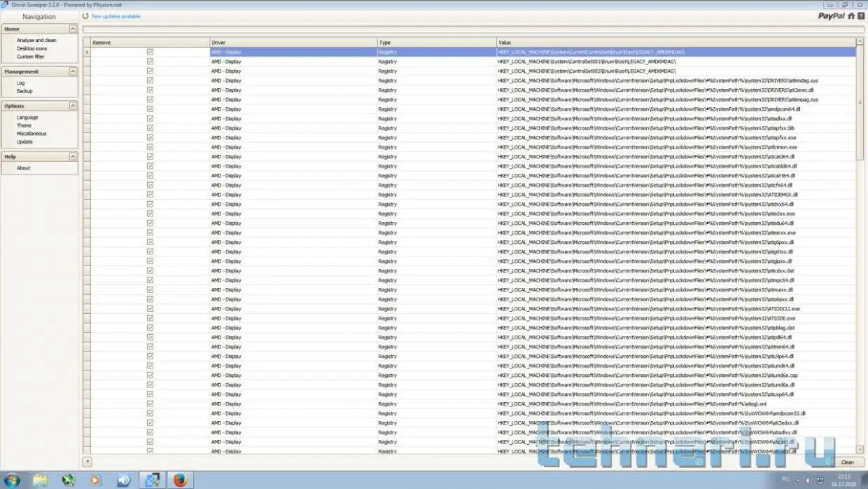Open the Theme options page
868x489 pixels.
pos(24,125)
